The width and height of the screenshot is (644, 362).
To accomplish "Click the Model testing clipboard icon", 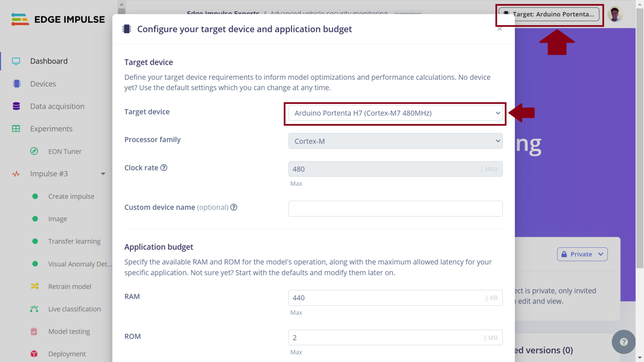I will (34, 331).
